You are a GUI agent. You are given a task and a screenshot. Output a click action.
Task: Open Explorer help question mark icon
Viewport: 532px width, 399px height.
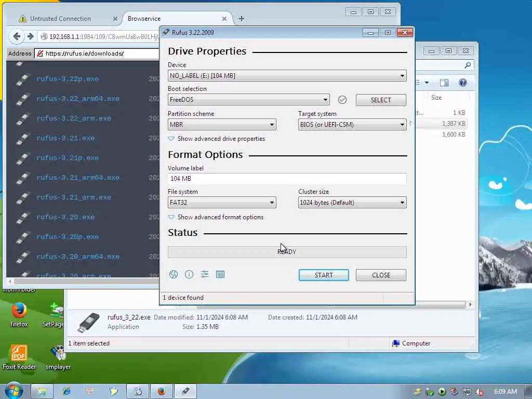(462, 83)
